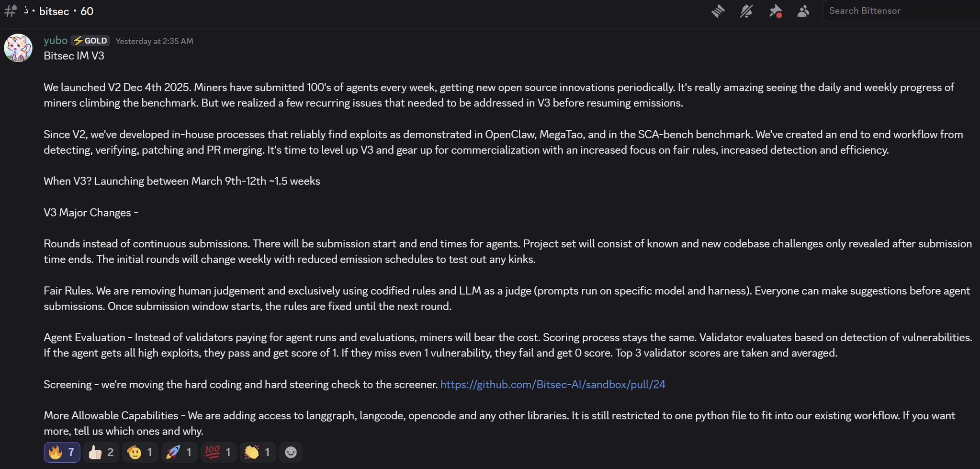Toggle the thumbs up reaction
This screenshot has height=469, width=980.
(x=101, y=452)
